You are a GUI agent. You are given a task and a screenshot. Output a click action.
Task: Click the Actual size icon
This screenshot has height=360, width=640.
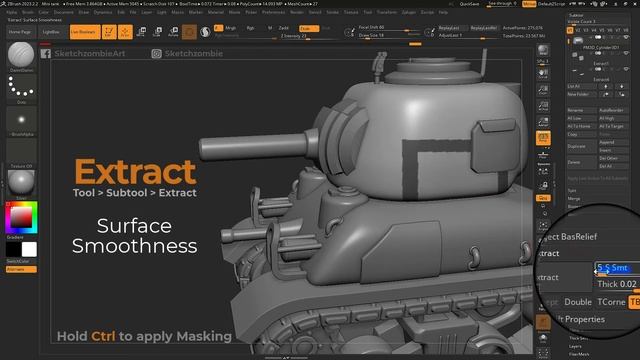click(543, 106)
